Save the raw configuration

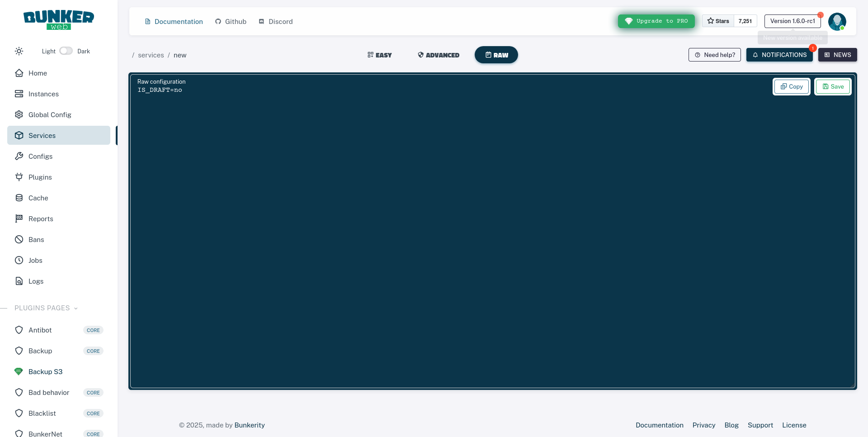[833, 86]
